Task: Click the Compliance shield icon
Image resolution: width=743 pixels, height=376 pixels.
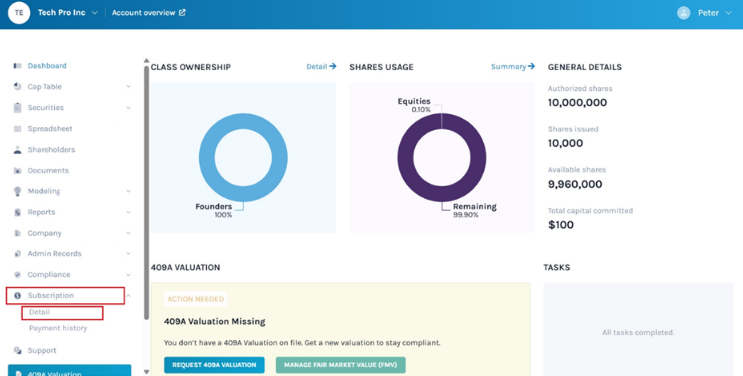Action: [18, 275]
